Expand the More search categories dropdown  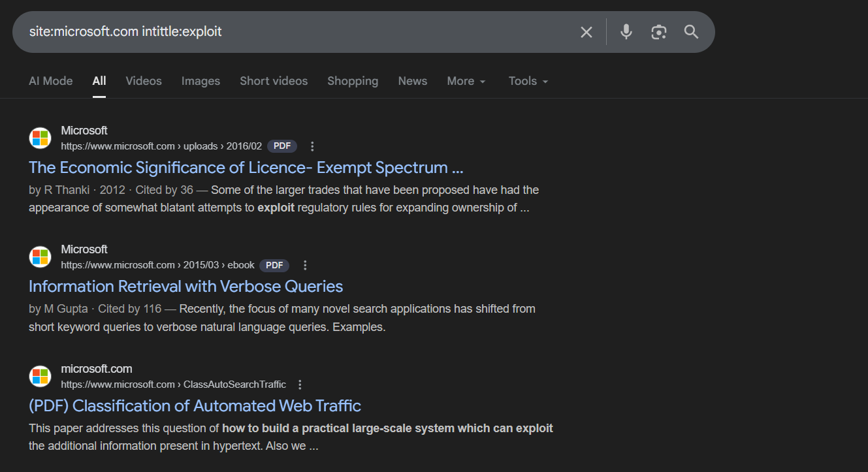click(x=466, y=81)
